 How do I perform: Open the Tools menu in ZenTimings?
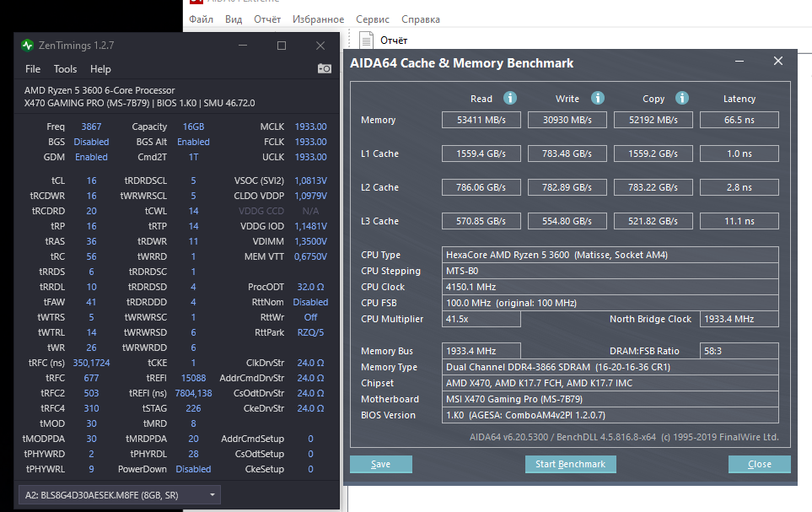[65, 69]
